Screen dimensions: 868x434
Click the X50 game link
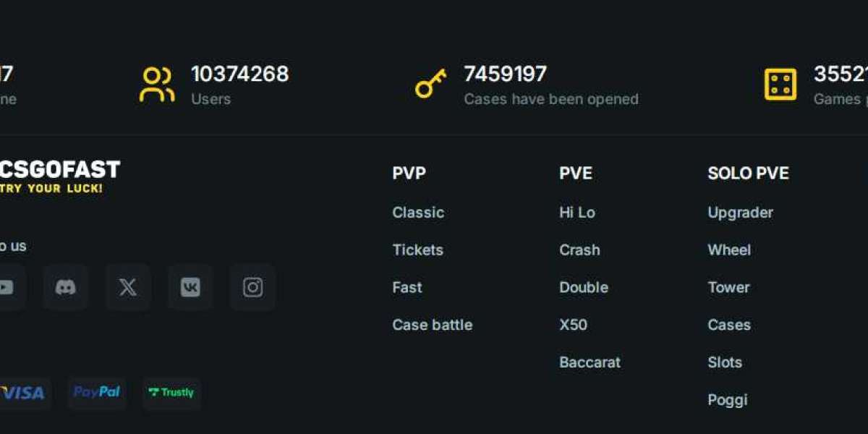pos(573,325)
